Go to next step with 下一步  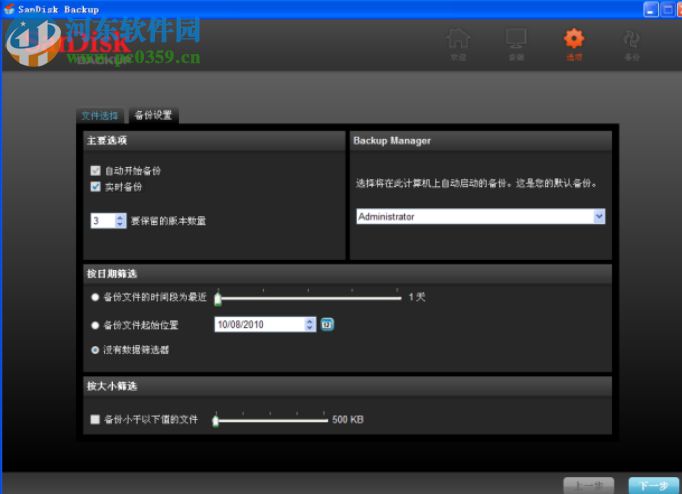point(653,485)
